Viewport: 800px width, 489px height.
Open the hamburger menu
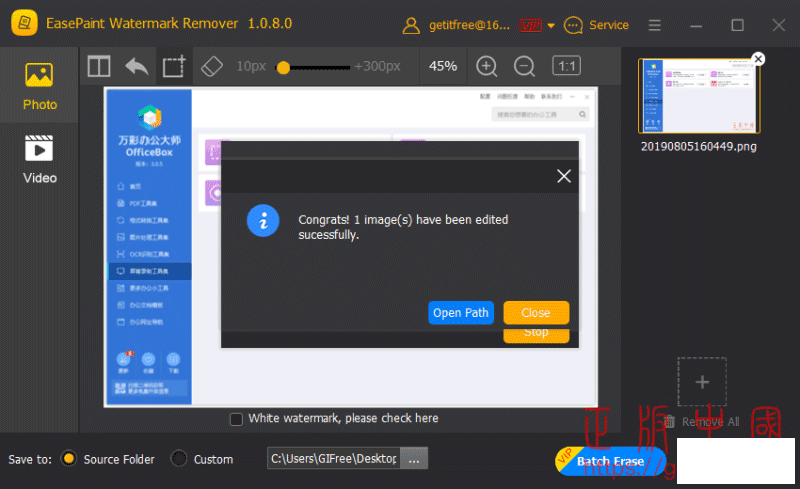click(x=655, y=25)
